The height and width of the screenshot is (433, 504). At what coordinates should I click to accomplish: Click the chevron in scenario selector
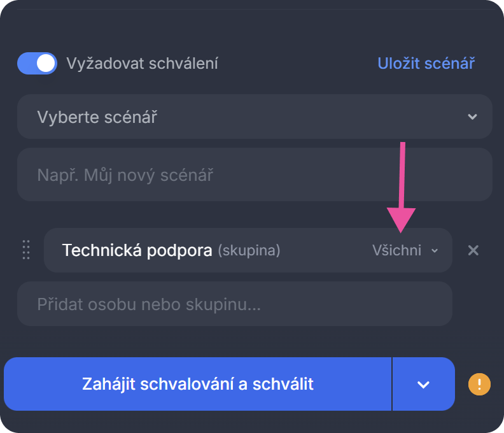pyautogui.click(x=472, y=117)
